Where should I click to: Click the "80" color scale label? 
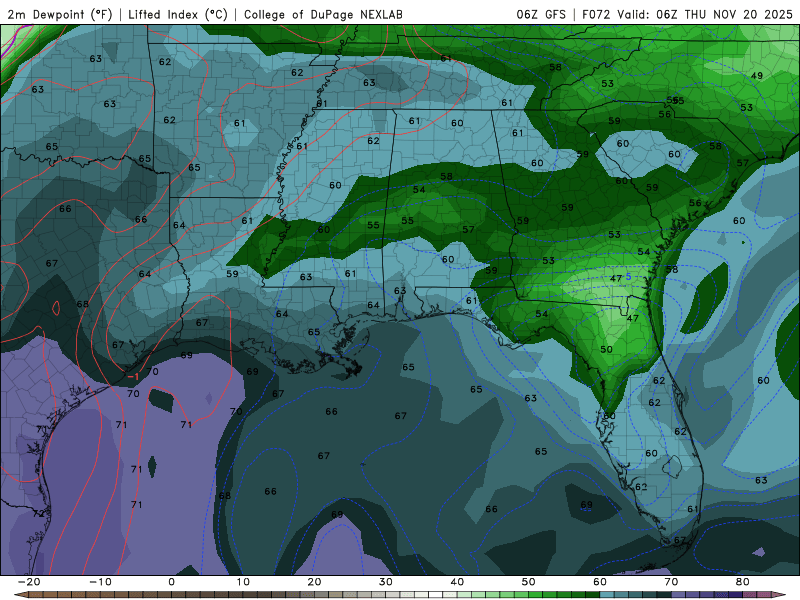(x=743, y=582)
